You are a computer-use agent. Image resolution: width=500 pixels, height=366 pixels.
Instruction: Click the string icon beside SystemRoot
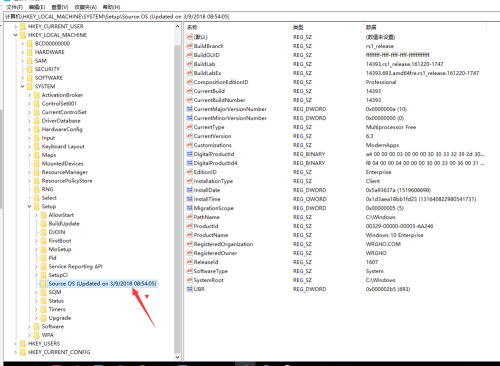click(190, 280)
